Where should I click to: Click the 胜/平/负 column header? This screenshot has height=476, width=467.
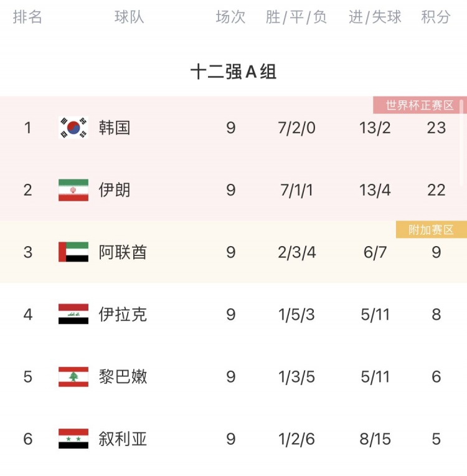click(x=296, y=17)
